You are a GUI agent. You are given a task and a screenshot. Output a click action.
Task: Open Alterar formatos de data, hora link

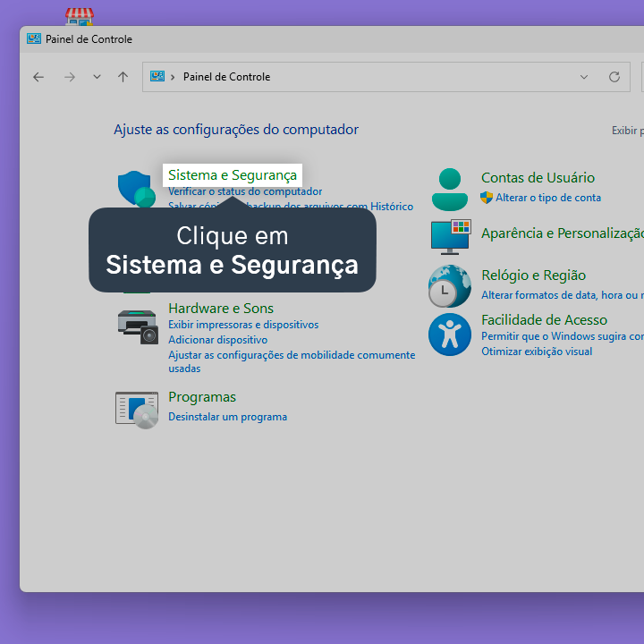[563, 295]
